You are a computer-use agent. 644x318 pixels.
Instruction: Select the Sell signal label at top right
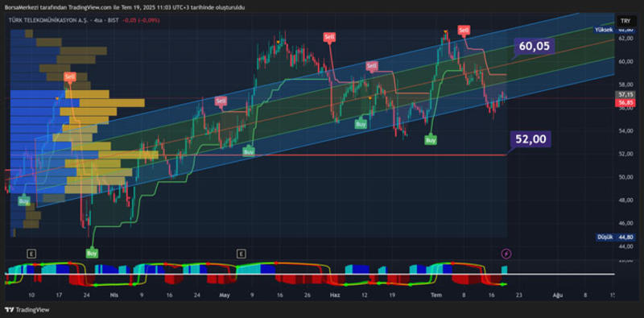click(464, 30)
